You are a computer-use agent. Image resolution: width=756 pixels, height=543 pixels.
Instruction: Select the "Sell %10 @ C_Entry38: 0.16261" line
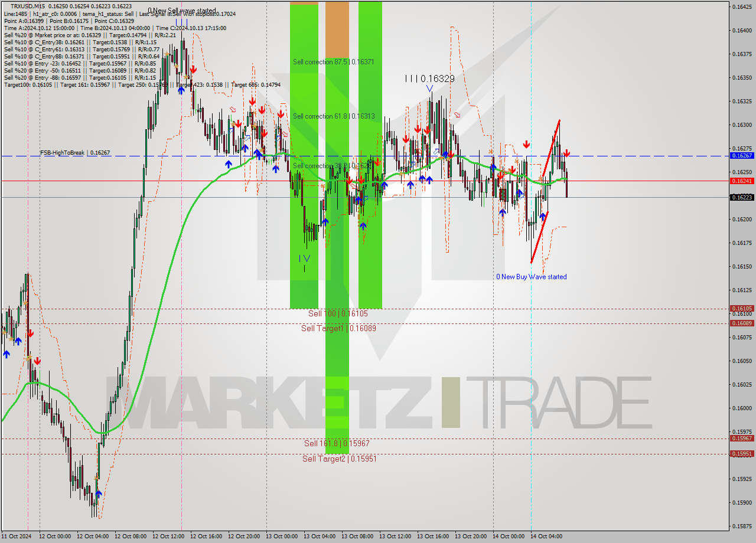44,42
